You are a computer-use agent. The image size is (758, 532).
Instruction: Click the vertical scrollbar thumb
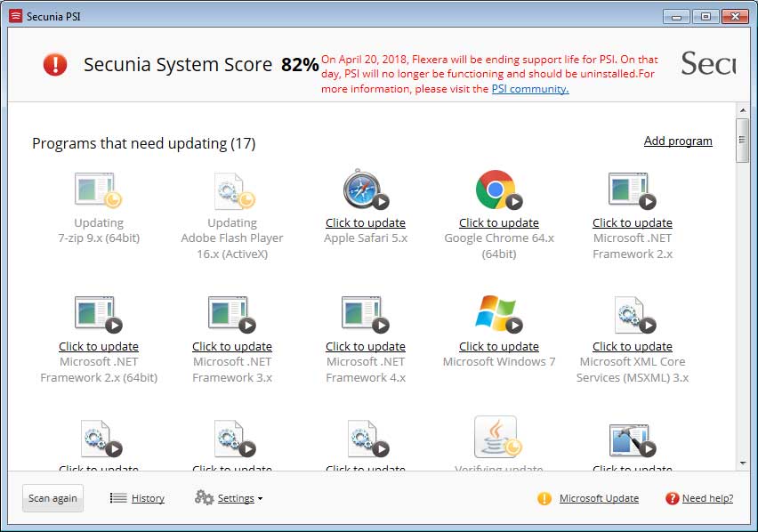(x=742, y=141)
